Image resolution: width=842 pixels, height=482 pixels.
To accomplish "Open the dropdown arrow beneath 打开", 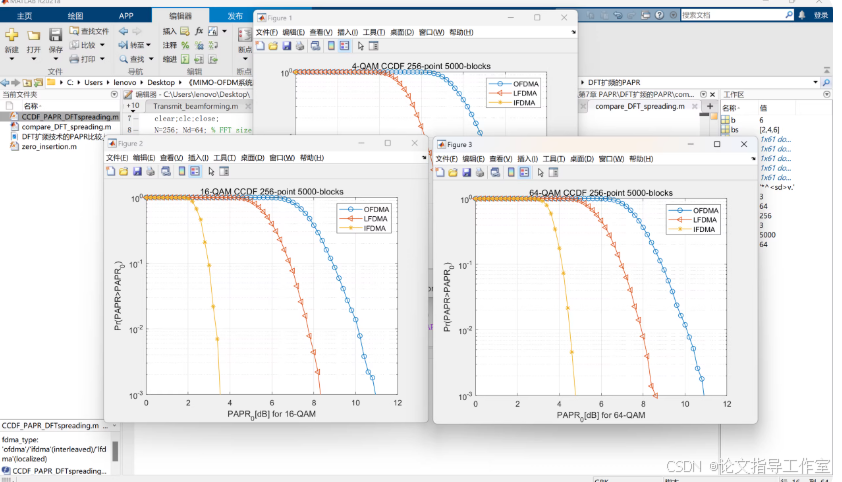I will pyautogui.click(x=33, y=59).
